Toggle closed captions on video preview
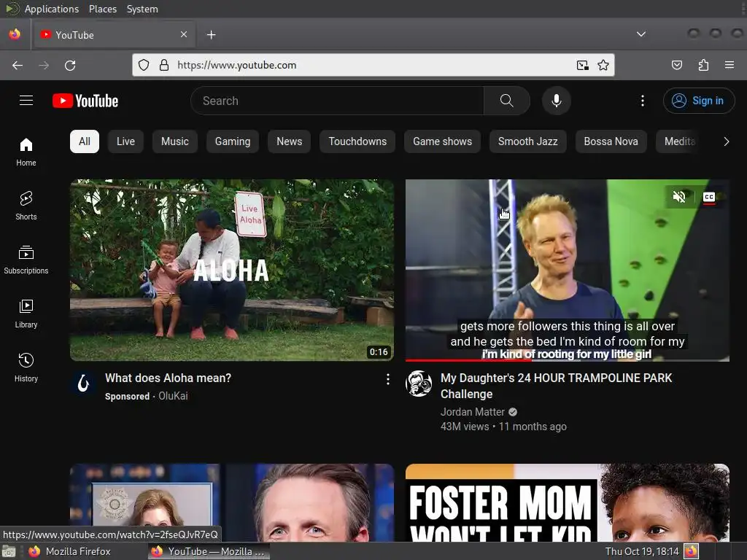747x560 pixels. click(x=709, y=197)
